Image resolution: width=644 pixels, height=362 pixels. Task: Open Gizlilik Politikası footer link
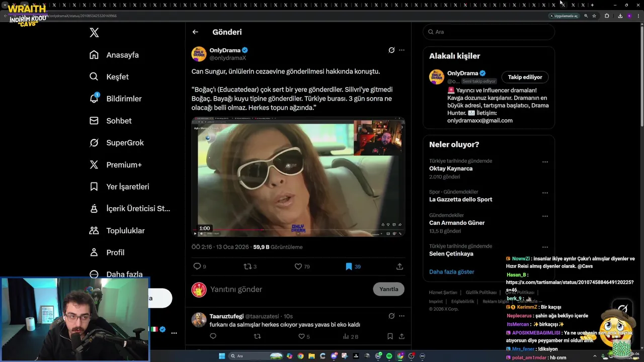[481, 293]
